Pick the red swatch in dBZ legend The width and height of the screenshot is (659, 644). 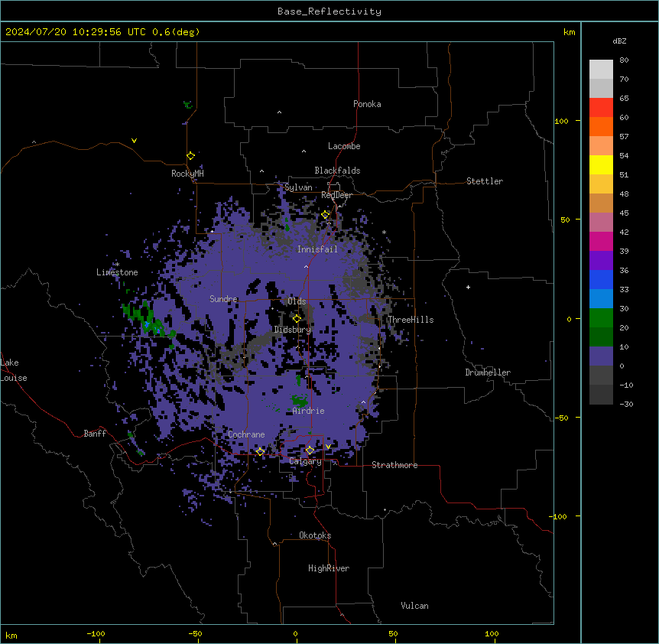601,108
